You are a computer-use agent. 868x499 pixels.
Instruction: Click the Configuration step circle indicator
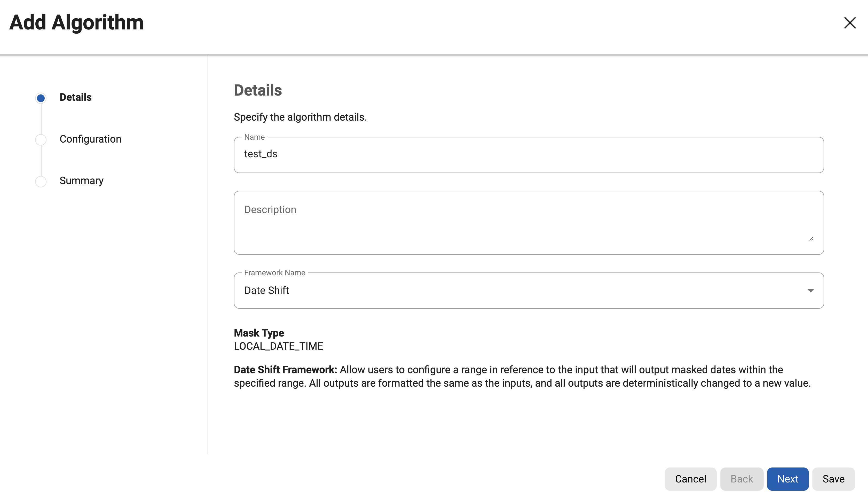click(x=41, y=139)
